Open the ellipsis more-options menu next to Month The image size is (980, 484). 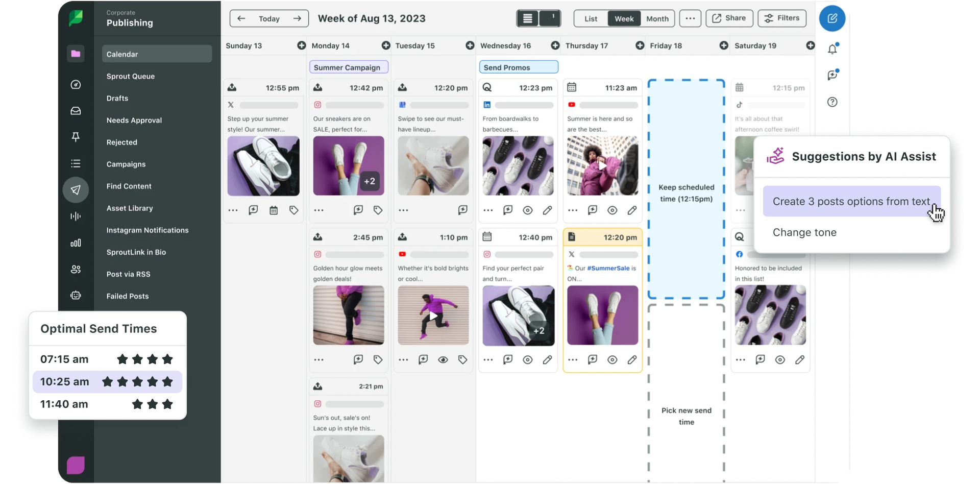tap(690, 18)
